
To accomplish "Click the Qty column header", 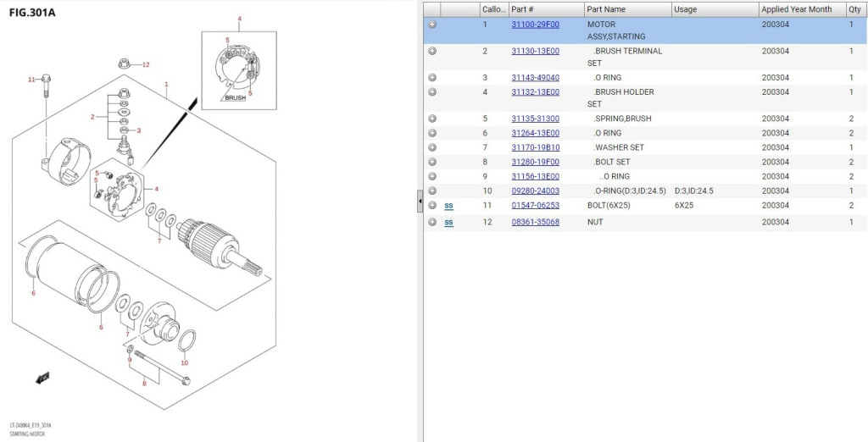I will pyautogui.click(x=854, y=9).
